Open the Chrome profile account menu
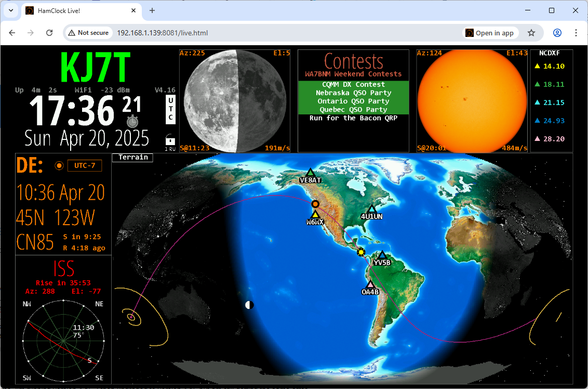 [557, 32]
